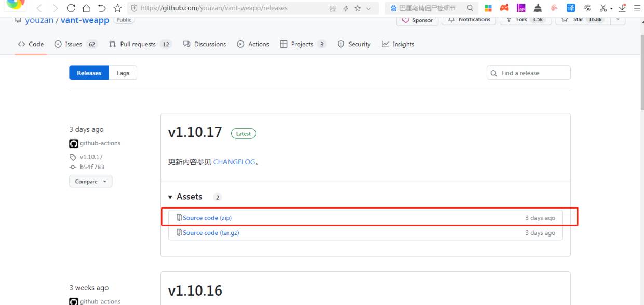Switch to the Issues tab
Image resolution: width=644 pixels, height=305 pixels.
point(76,44)
